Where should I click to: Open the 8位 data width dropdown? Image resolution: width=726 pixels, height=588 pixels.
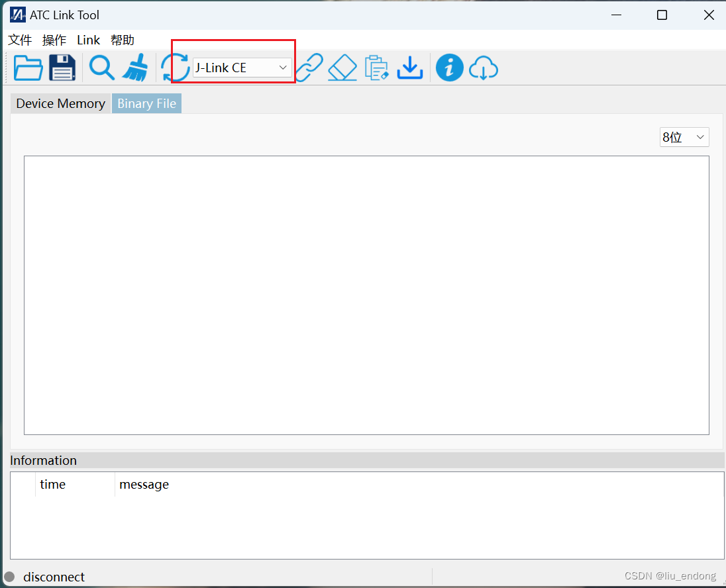point(684,137)
